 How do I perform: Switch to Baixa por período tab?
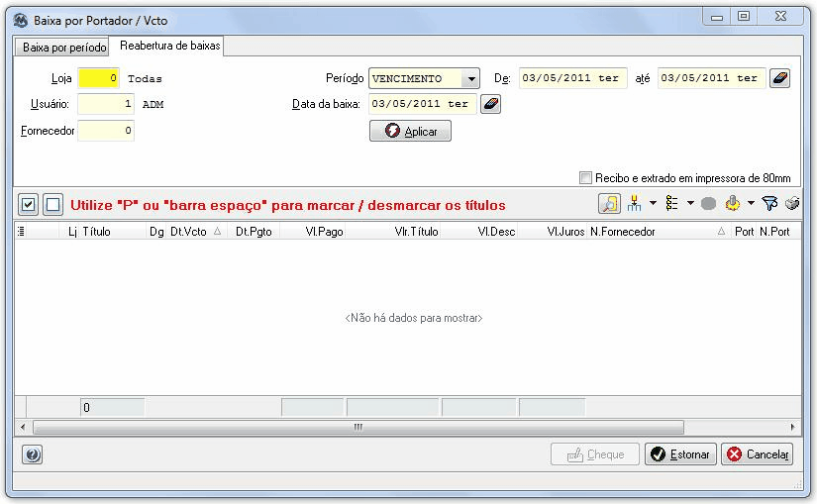pyautogui.click(x=64, y=47)
